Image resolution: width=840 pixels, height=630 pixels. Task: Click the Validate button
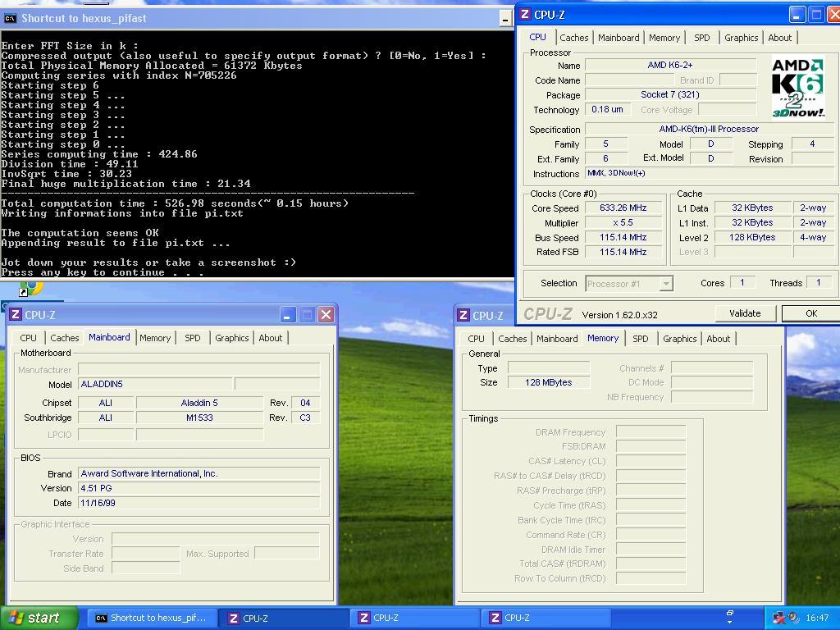coord(745,313)
